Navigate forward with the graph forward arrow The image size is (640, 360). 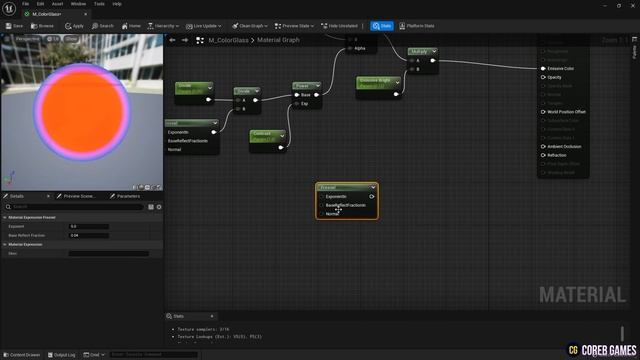(185, 40)
